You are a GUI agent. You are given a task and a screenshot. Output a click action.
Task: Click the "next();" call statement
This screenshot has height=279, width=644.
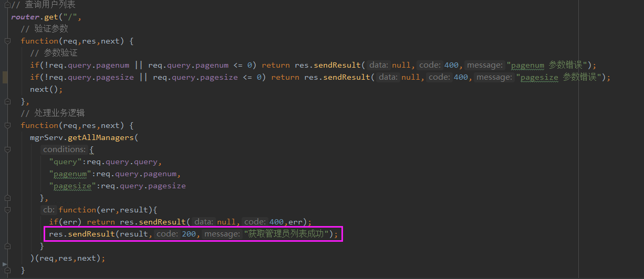click(46, 89)
